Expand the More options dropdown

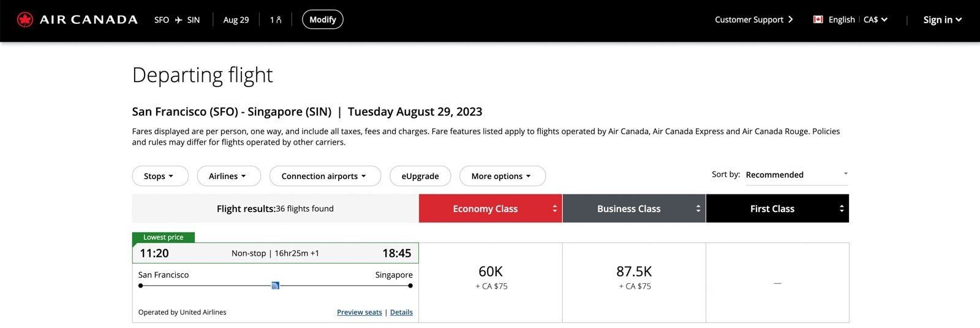[x=502, y=176]
